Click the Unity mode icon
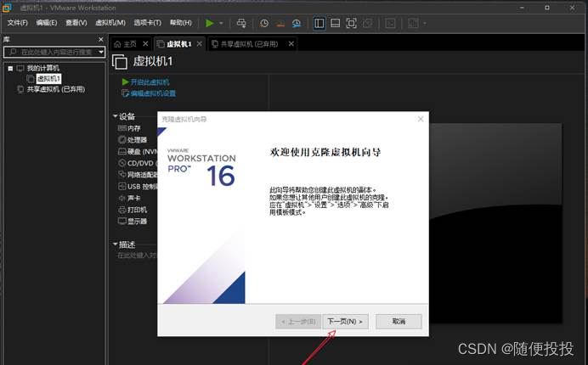Screen dimensions: 588x365 [367, 23]
